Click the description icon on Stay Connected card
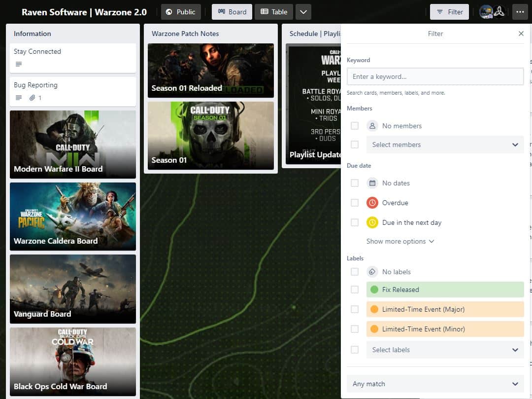 pyautogui.click(x=19, y=64)
